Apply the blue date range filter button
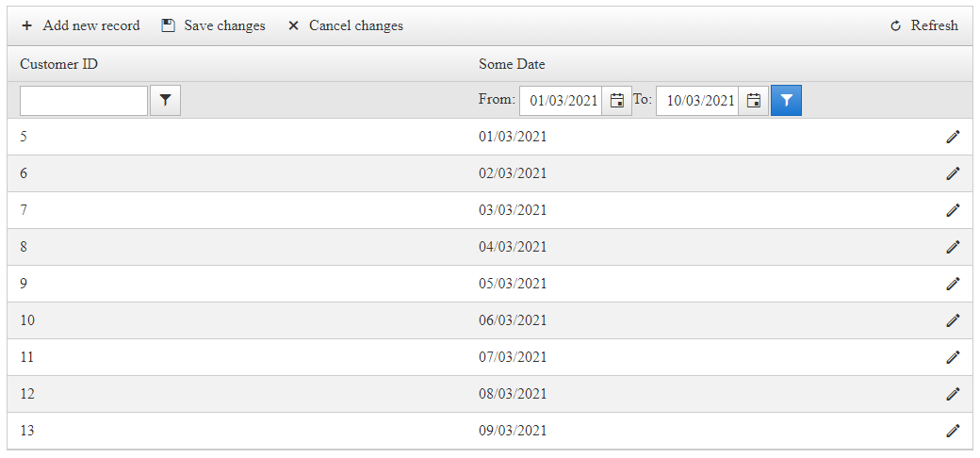The height and width of the screenshot is (458, 980). pos(786,100)
